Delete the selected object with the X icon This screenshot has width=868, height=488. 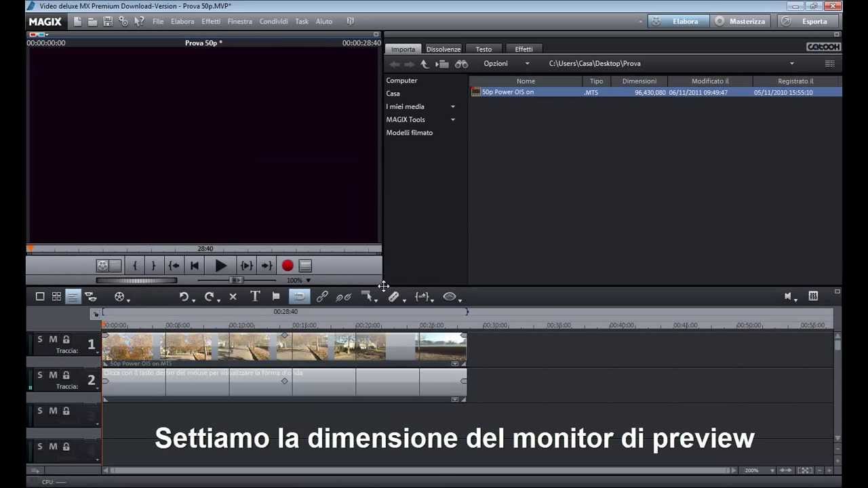233,297
